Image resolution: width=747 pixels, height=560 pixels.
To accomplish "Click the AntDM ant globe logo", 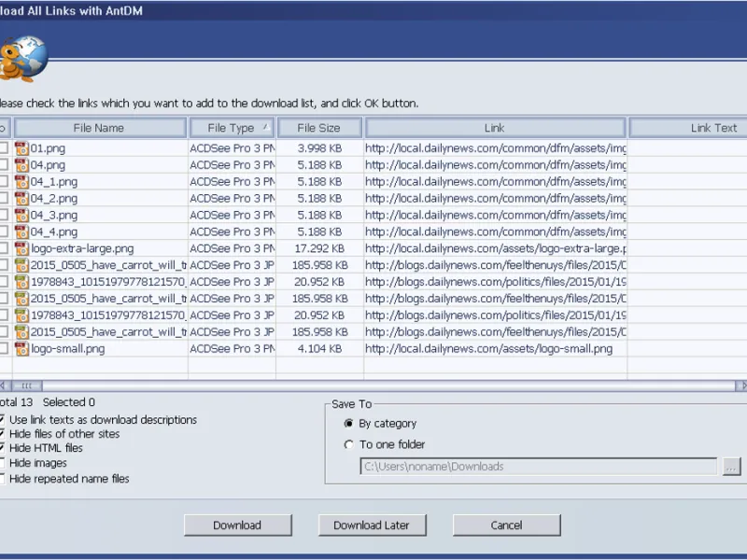I will pyautogui.click(x=22, y=59).
